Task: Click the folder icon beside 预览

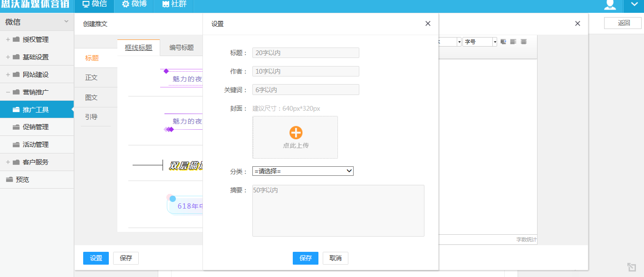Action: [x=10, y=180]
